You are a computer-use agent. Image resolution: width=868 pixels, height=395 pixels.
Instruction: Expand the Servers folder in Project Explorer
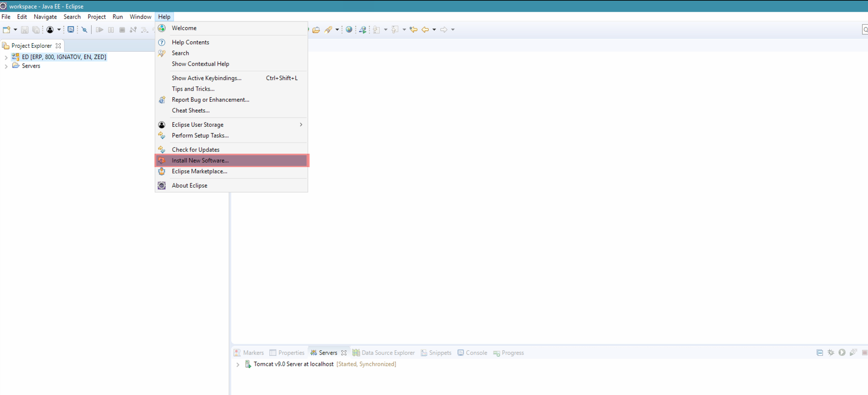pyautogui.click(x=6, y=66)
